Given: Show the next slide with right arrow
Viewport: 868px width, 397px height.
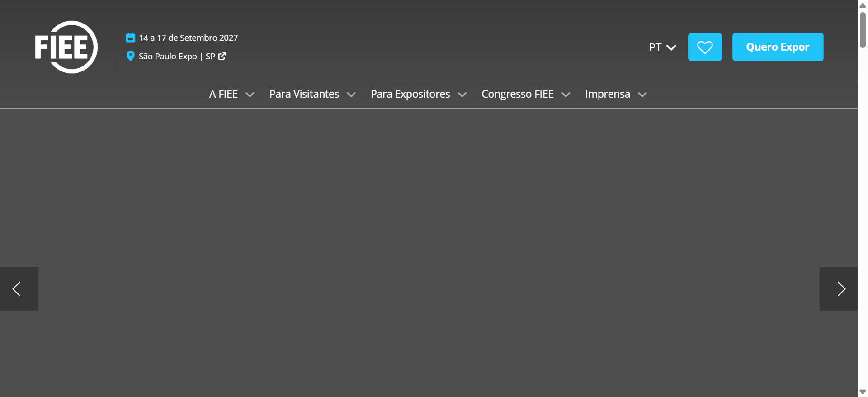Looking at the screenshot, I should pyautogui.click(x=839, y=289).
